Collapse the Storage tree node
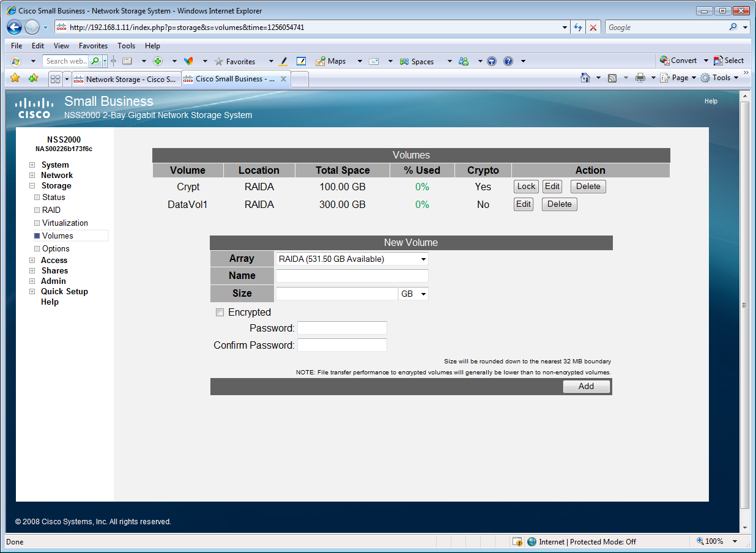This screenshot has height=553, width=756. click(x=32, y=186)
